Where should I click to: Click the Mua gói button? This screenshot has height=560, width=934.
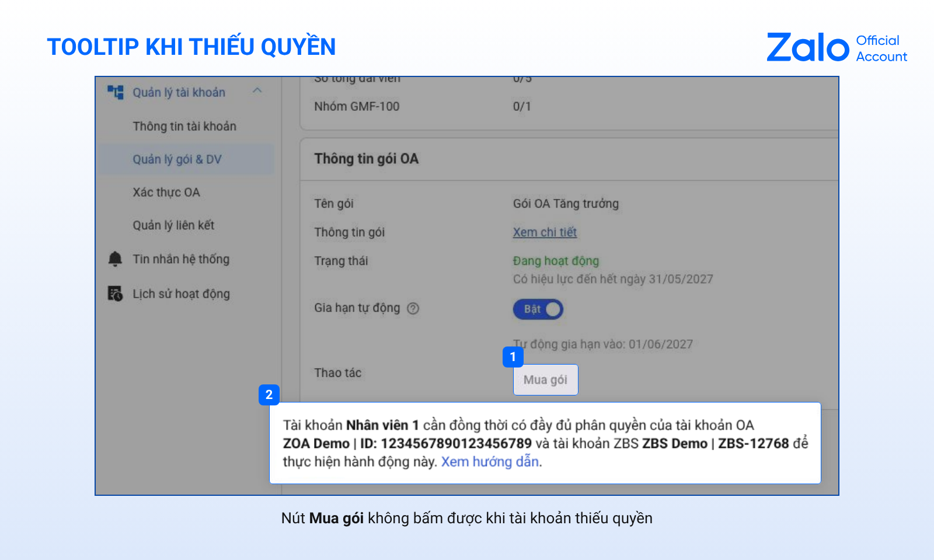(546, 380)
